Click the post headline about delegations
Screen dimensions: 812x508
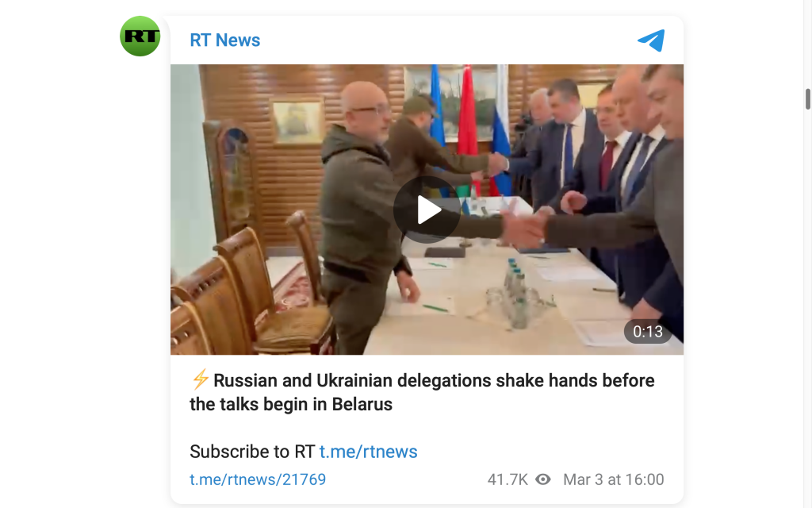point(422,392)
